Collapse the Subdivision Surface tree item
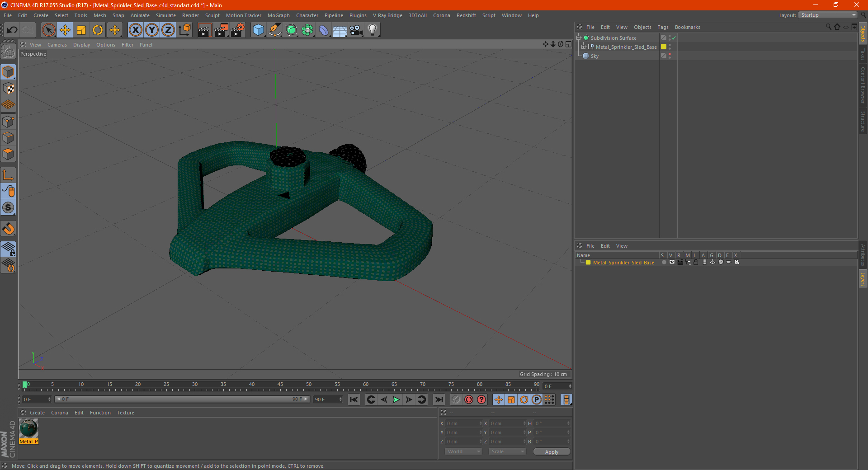The image size is (868, 470). pos(579,38)
